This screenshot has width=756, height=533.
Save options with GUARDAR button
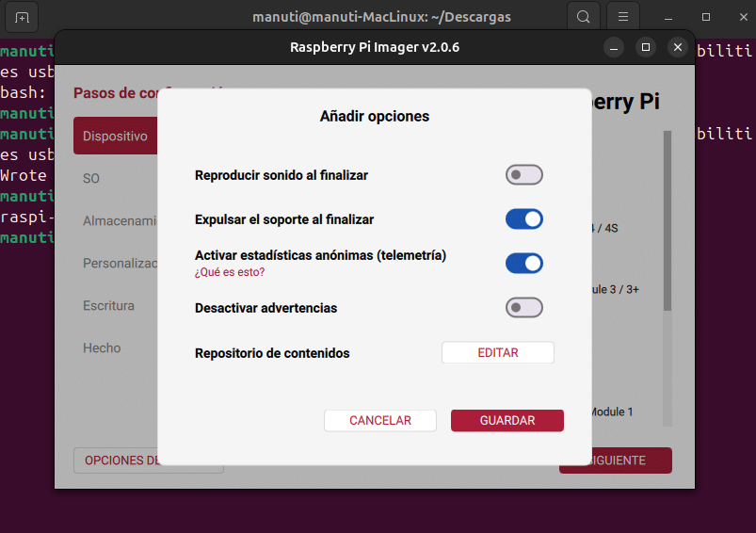pyautogui.click(x=507, y=421)
